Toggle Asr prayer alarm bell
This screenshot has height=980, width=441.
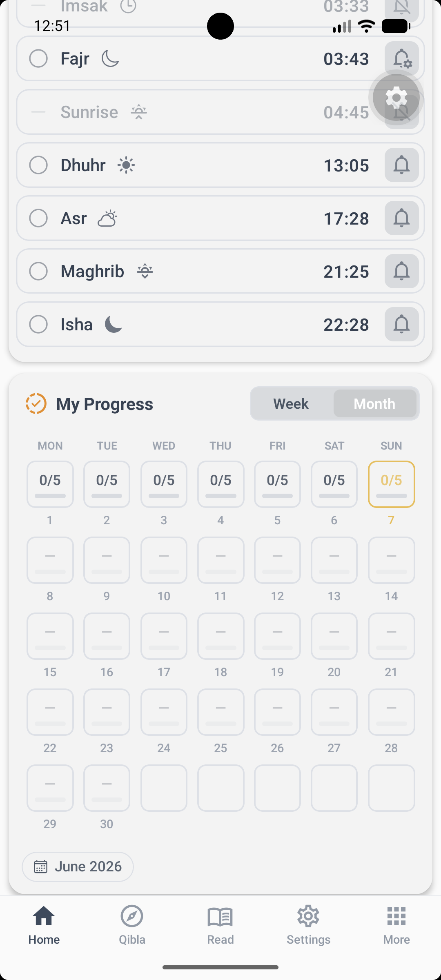[x=402, y=218]
